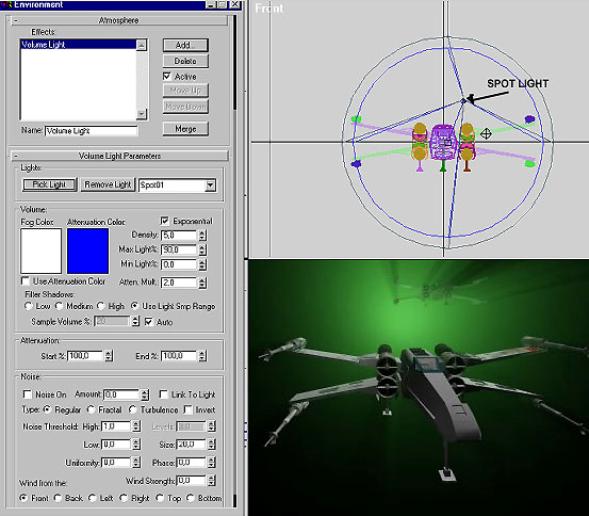Click the Delete effect button
Screen dimensions: 589x516
pyautogui.click(x=185, y=61)
